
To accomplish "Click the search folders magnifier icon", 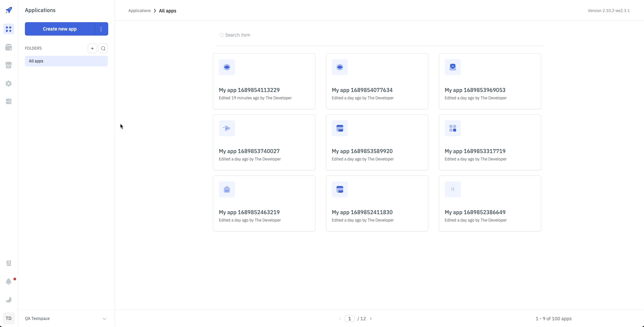I will tap(103, 48).
